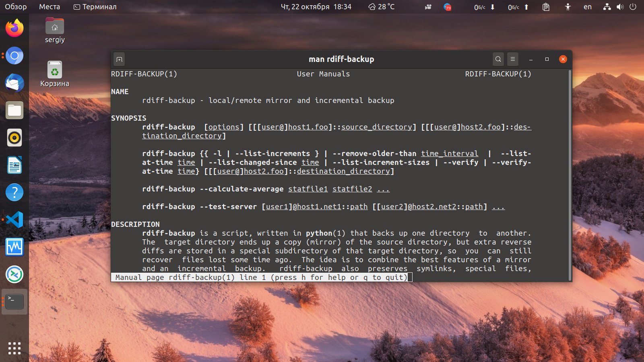
Task: Launch Visual Studio Code from dock
Action: [14, 220]
